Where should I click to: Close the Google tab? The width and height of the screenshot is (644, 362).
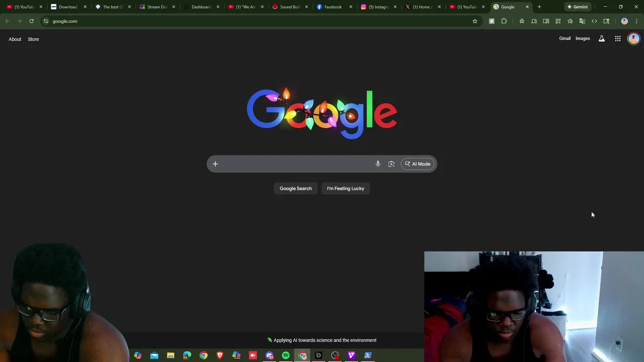(527, 7)
